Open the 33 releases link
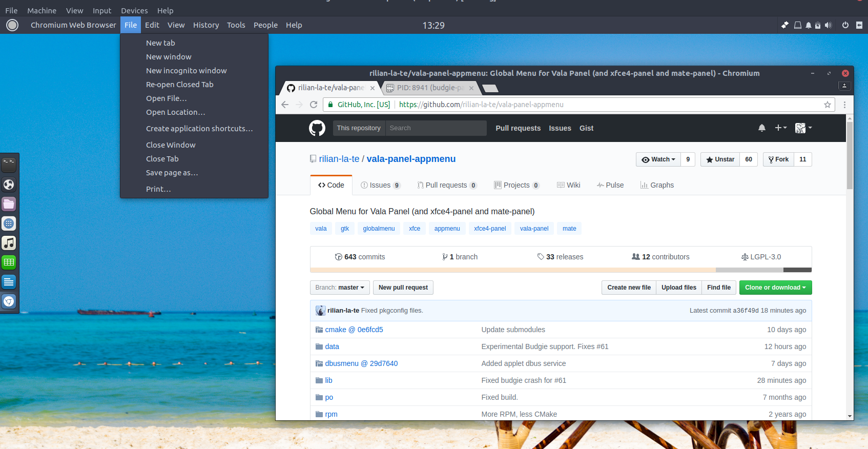 click(560, 257)
